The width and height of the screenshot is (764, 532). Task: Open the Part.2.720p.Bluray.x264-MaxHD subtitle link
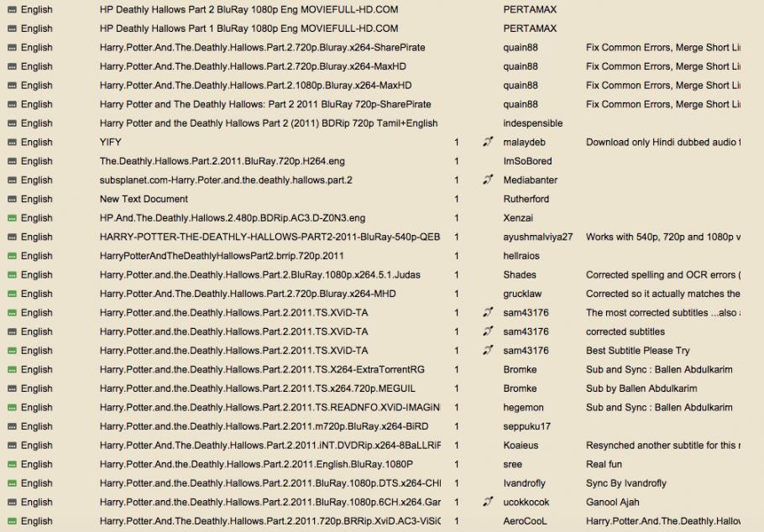tap(253, 66)
